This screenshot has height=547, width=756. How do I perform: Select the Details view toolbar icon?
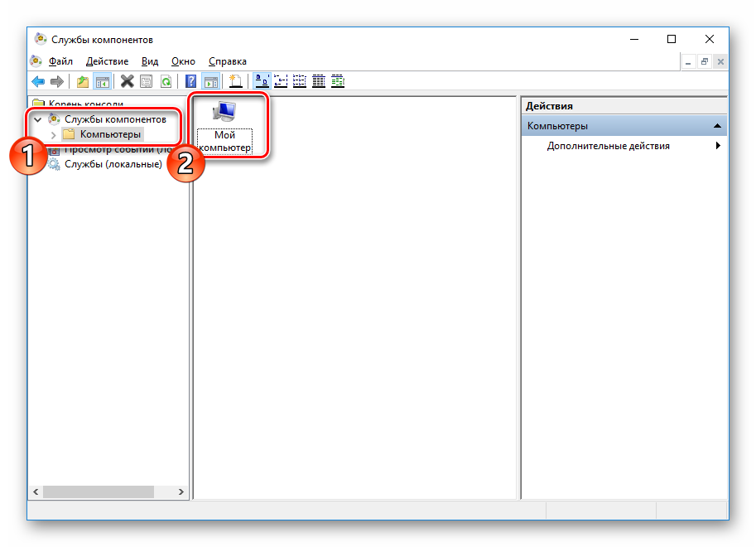click(x=318, y=81)
